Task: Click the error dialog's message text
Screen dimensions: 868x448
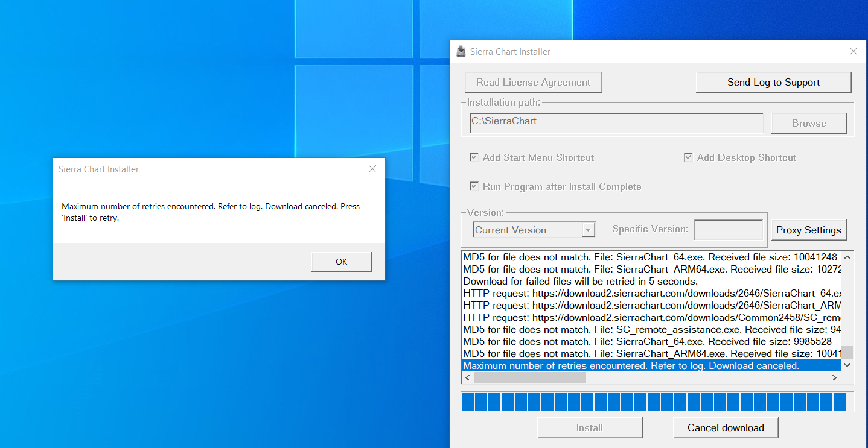Action: tap(211, 212)
